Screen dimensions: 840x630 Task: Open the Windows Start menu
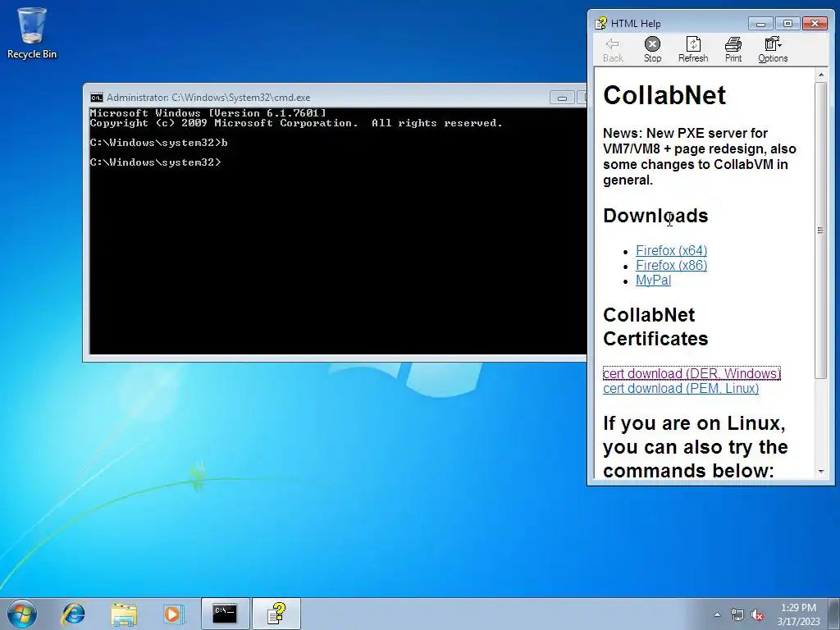pyautogui.click(x=22, y=614)
